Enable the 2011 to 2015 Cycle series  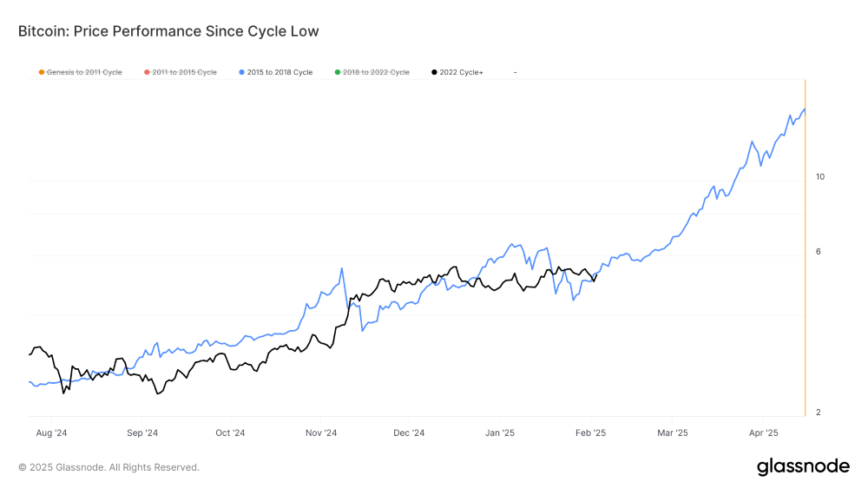(185, 72)
